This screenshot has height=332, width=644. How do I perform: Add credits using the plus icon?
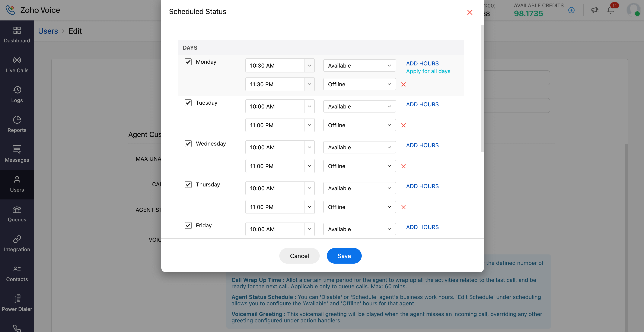571,10
